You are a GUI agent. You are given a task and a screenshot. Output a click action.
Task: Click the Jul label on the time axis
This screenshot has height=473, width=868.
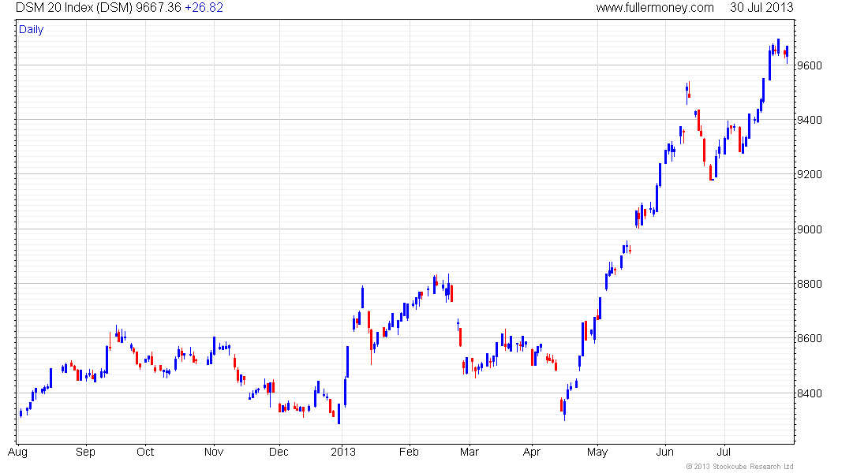[x=724, y=452]
